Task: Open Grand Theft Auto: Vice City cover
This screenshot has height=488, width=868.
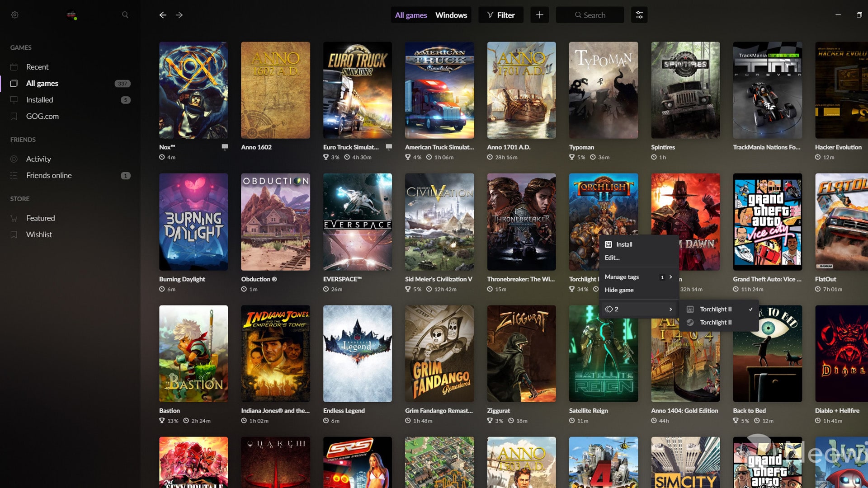Action: (768, 222)
